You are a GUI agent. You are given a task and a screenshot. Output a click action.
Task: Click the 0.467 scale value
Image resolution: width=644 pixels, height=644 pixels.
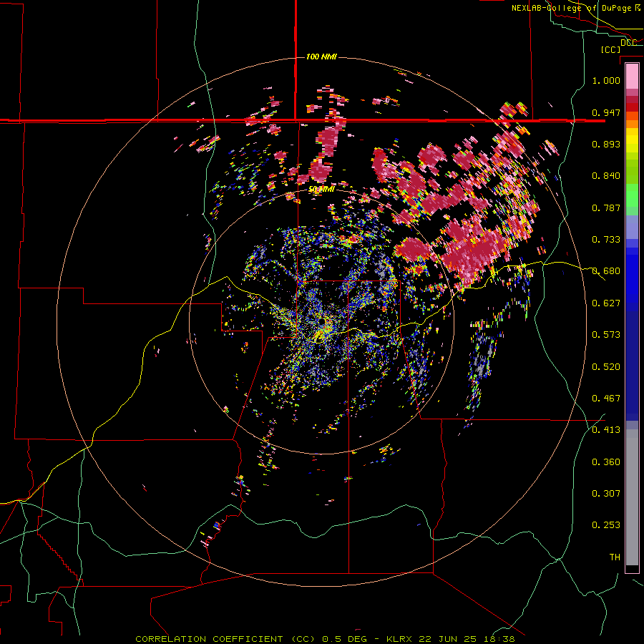606,399
